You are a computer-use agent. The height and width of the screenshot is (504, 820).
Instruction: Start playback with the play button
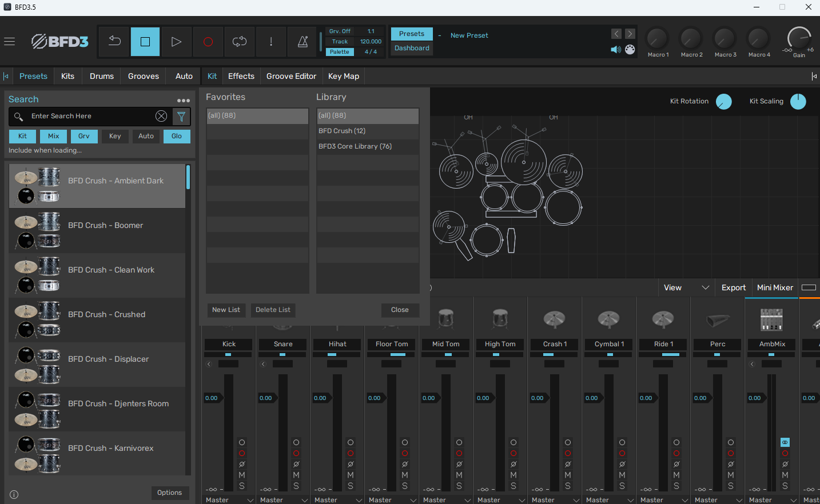point(176,41)
